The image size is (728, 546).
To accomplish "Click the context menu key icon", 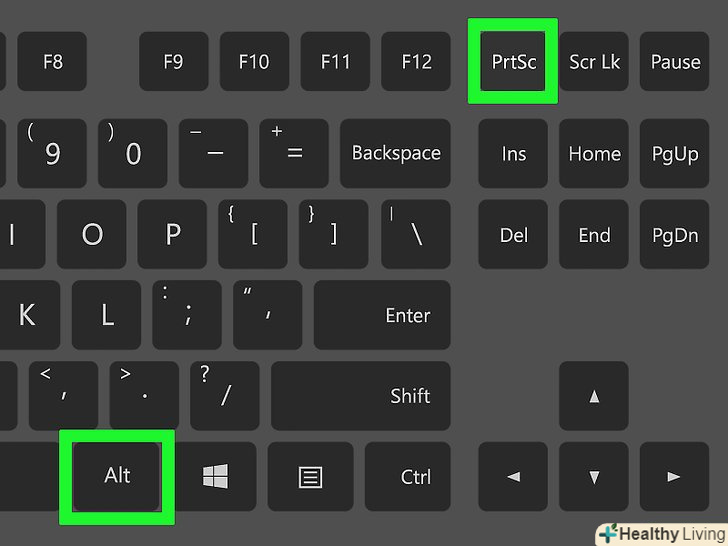I will coord(310,476).
